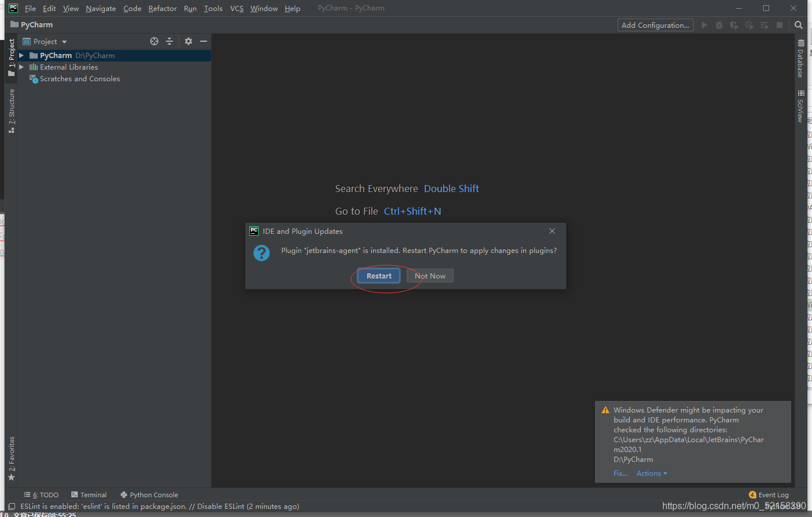Click the Locate/Select Opened File target icon
812x517 pixels.
(154, 41)
